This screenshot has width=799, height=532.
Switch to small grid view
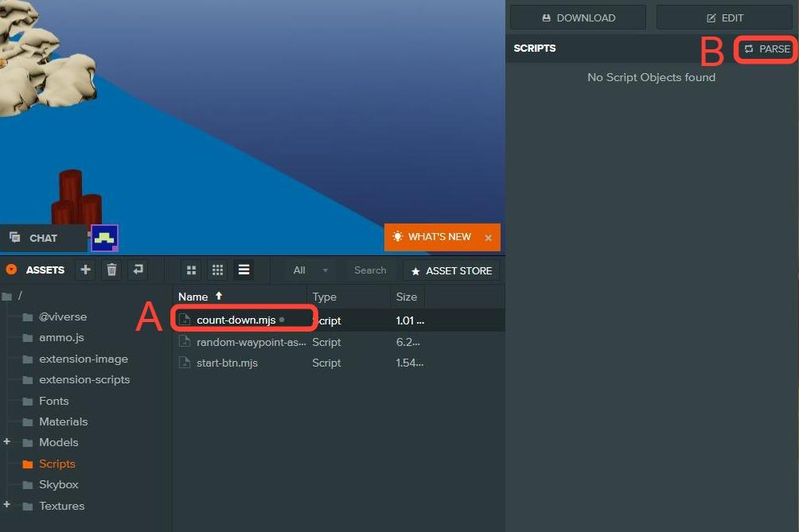pyautogui.click(x=217, y=270)
